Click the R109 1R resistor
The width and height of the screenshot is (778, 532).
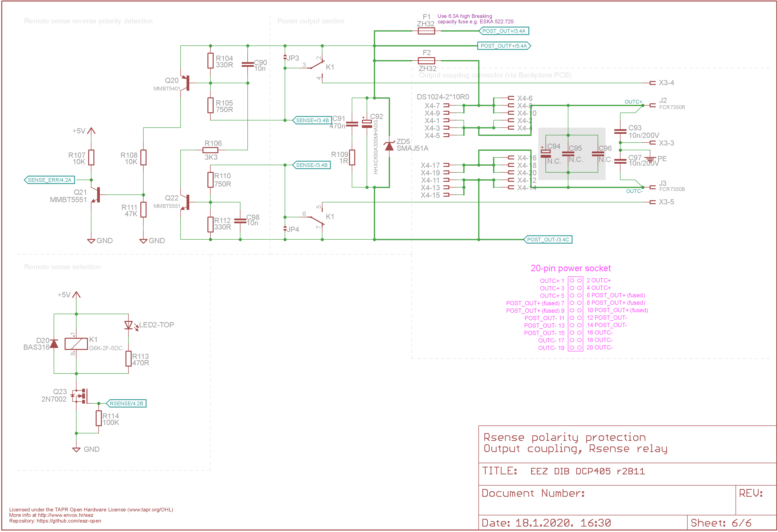(352, 157)
